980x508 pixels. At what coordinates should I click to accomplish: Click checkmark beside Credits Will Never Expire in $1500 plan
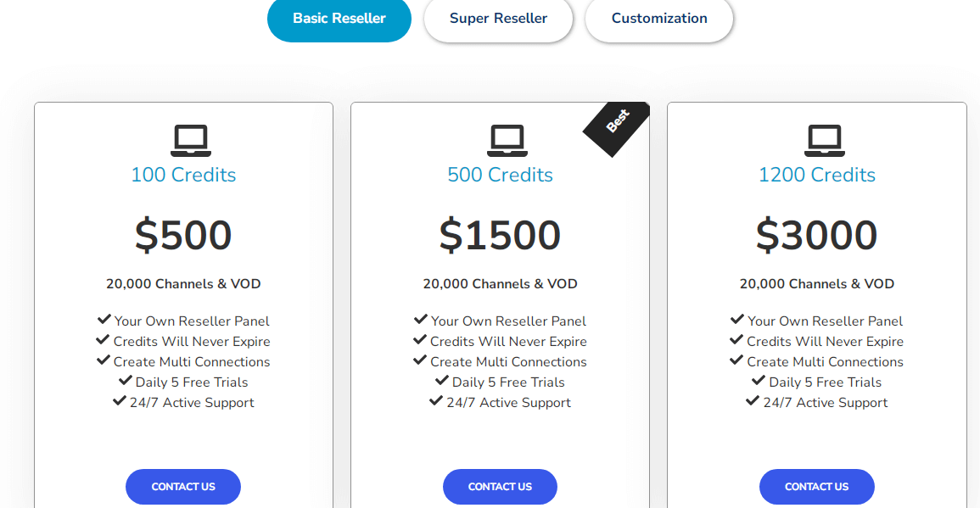(x=420, y=340)
